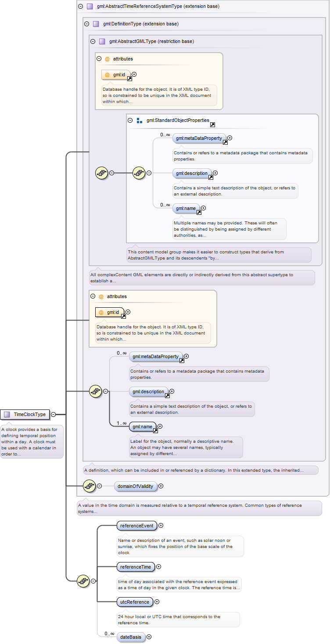Select gml:name element with 1..∞ cardinality
The width and height of the screenshot is (330, 644).
click(142, 426)
